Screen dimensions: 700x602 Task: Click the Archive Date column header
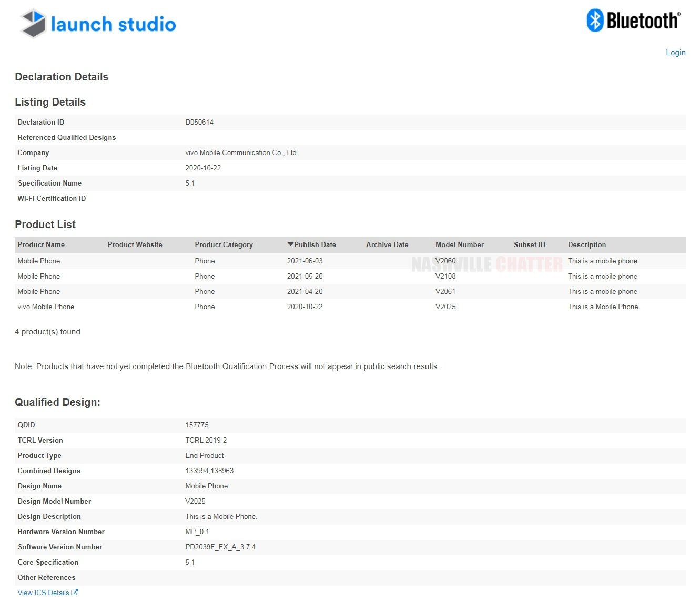coord(387,245)
